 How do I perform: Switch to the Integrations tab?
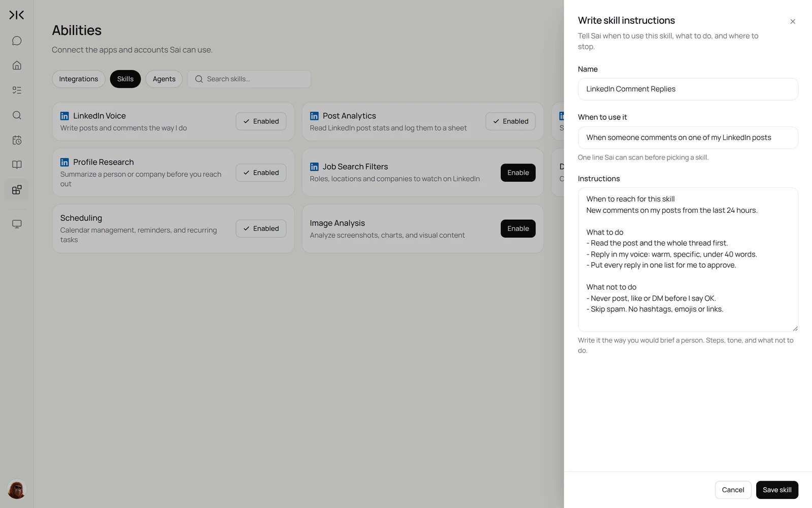79,79
